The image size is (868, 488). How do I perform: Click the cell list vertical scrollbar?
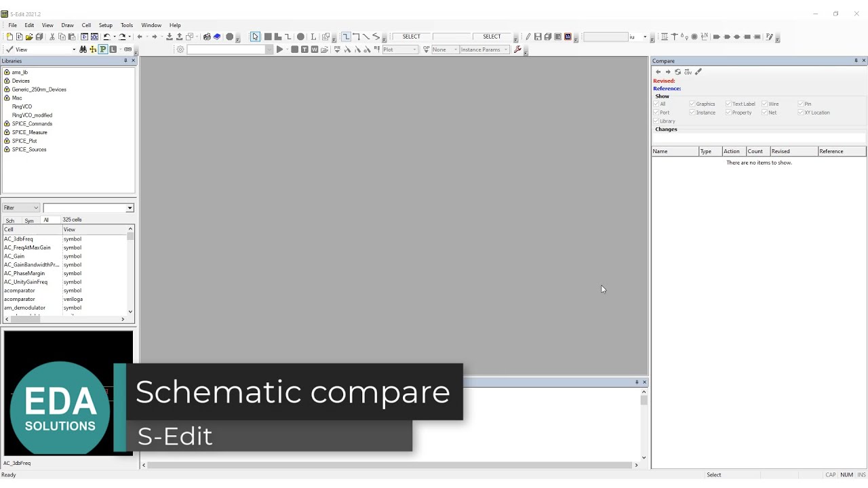coord(130,271)
